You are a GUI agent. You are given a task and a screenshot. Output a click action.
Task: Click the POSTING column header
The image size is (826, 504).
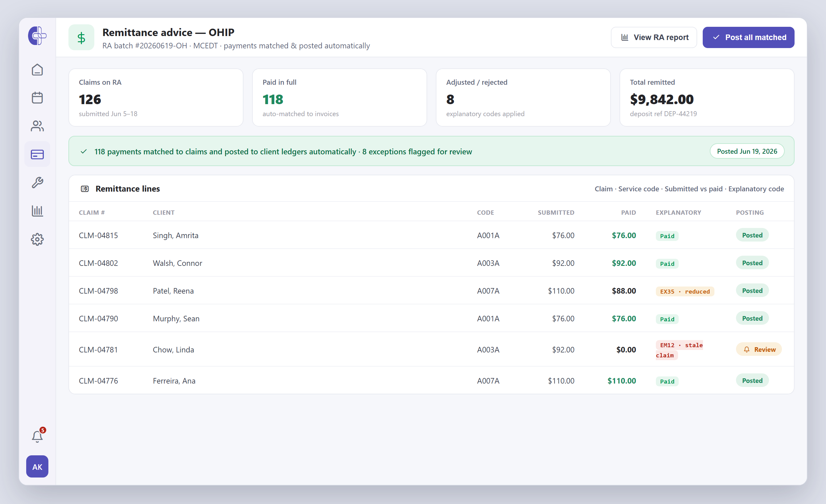750,213
